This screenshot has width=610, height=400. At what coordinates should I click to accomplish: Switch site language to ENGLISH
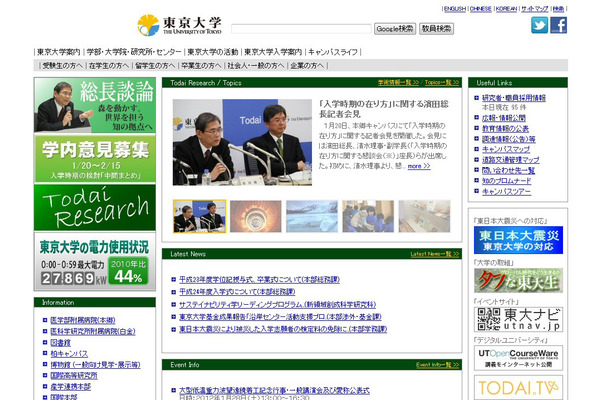pos(455,9)
